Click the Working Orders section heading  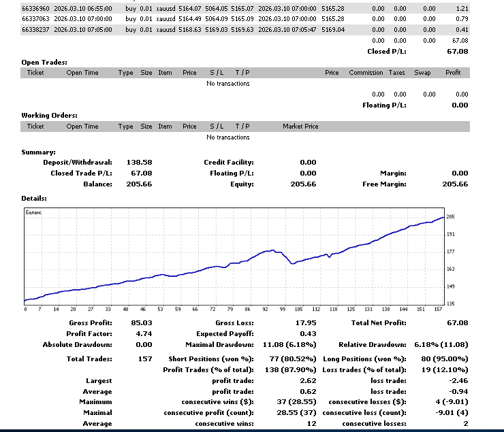49,116
